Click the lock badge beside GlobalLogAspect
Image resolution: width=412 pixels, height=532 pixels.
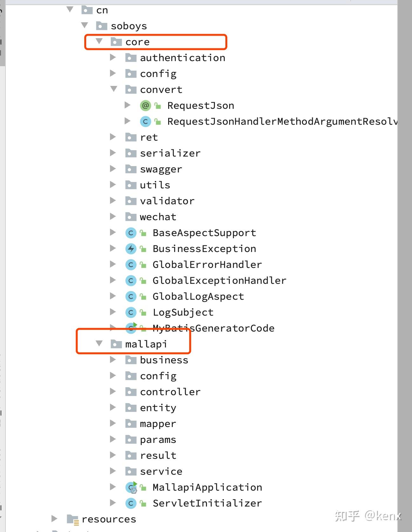coord(142,296)
